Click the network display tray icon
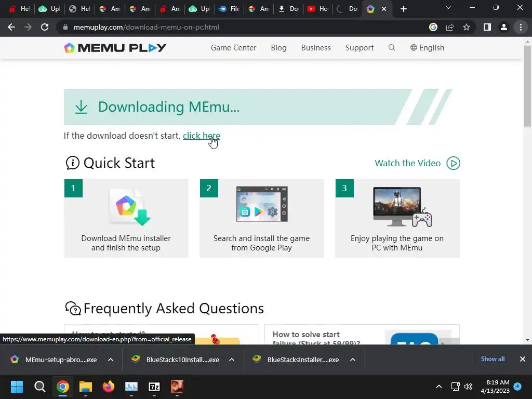Image resolution: width=532 pixels, height=399 pixels. (455, 387)
